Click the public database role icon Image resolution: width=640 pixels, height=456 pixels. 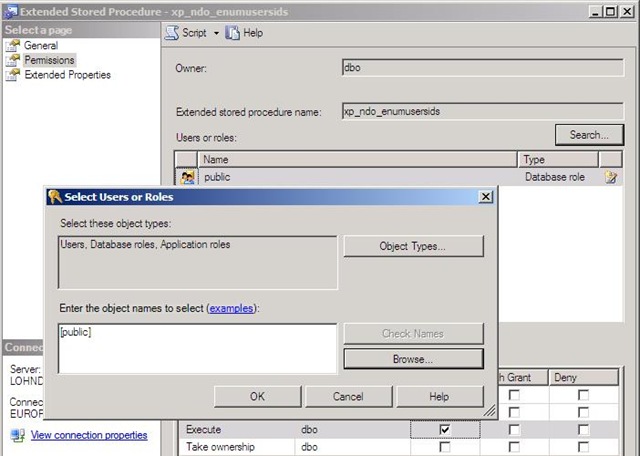tap(187, 177)
